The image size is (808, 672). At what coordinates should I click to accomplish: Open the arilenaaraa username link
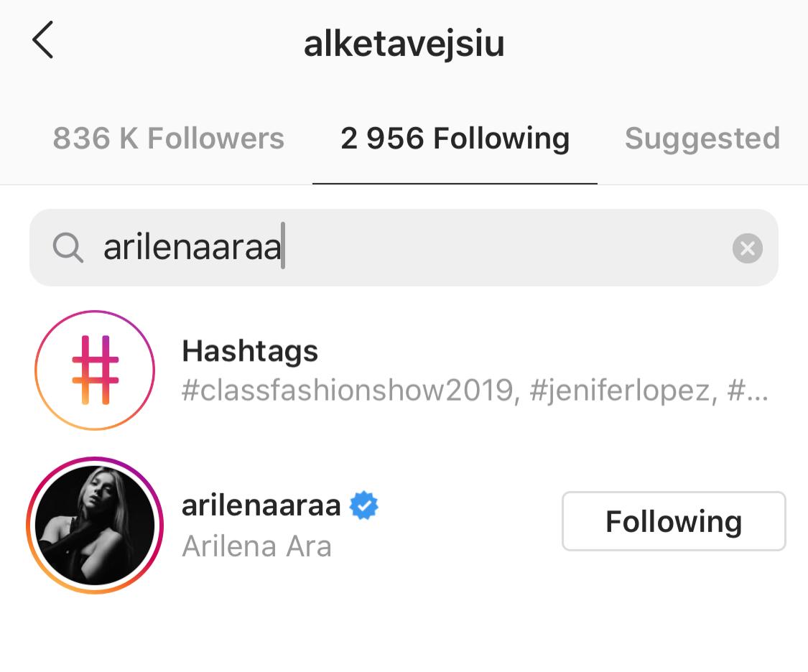261,505
